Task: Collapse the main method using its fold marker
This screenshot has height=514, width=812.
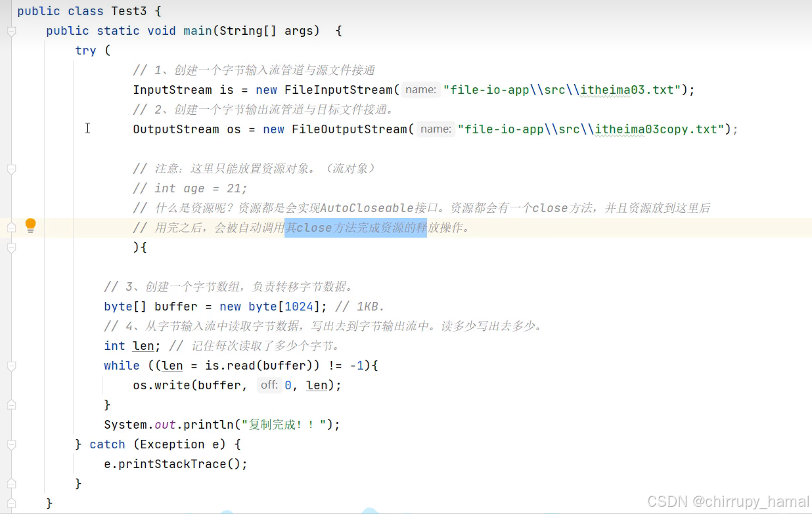Action: pyautogui.click(x=11, y=31)
